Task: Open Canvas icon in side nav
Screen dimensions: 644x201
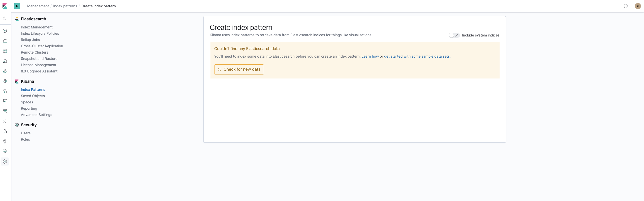Action: click(5, 61)
